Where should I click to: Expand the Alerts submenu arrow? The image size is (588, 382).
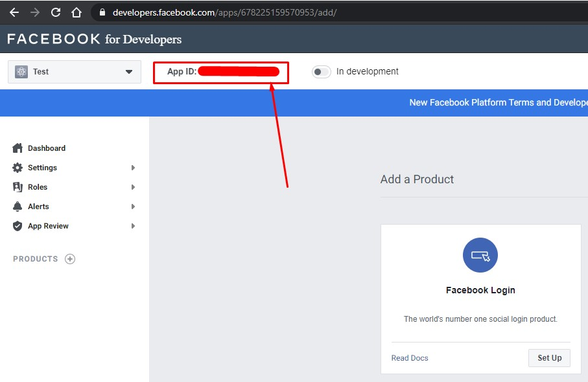pyautogui.click(x=133, y=207)
